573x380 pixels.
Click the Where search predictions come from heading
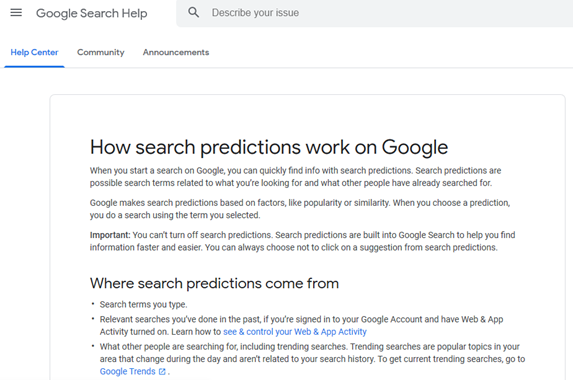point(215,284)
